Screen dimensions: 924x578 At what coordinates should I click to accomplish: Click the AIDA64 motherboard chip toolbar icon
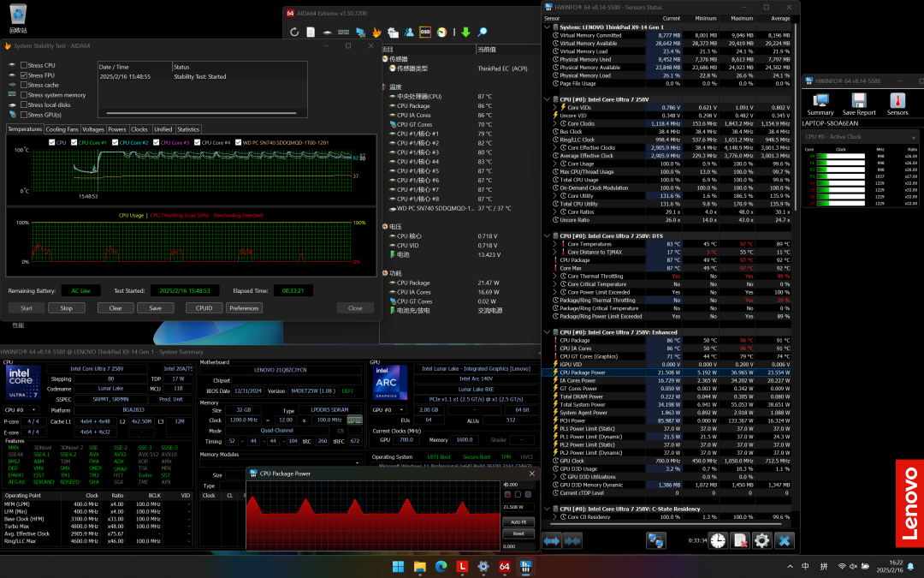327,32
